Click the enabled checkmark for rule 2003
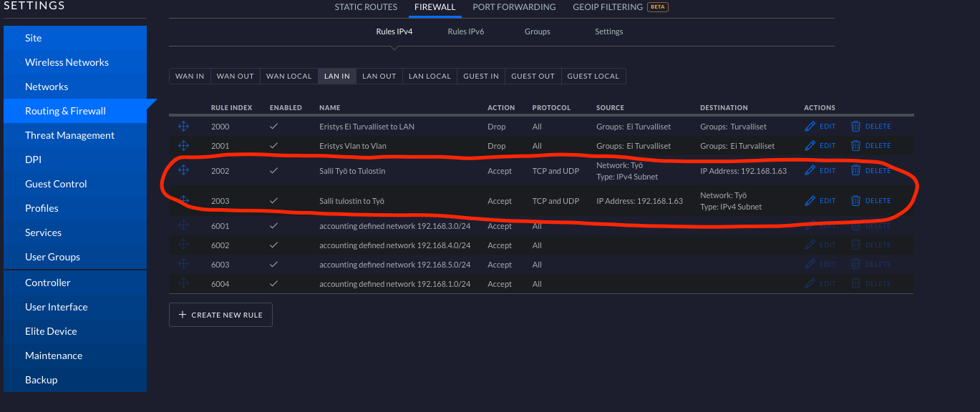Screen dimensions: 980x412 (273, 201)
